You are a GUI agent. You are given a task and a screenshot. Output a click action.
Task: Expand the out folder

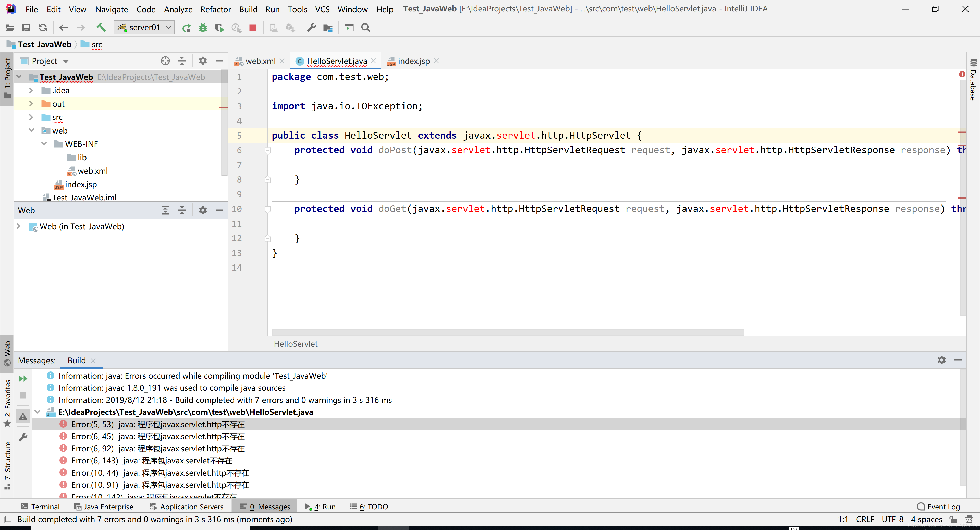tap(31, 104)
